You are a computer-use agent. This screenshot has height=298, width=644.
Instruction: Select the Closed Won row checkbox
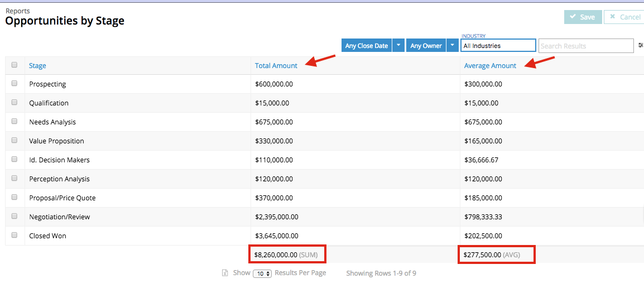click(x=15, y=235)
